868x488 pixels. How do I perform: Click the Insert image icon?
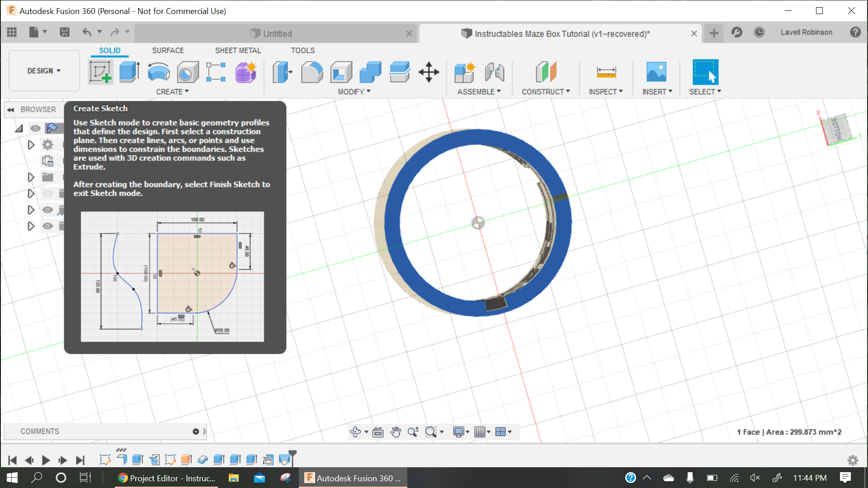[x=656, y=72]
